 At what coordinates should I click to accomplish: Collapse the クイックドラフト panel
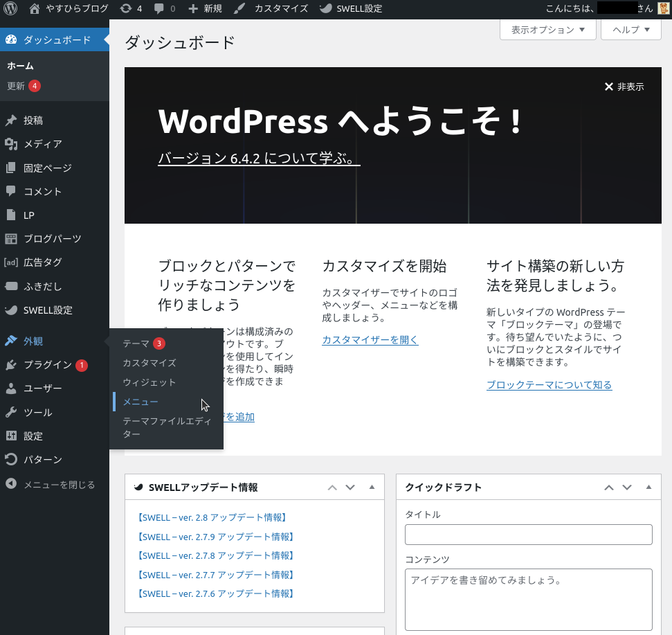point(648,487)
